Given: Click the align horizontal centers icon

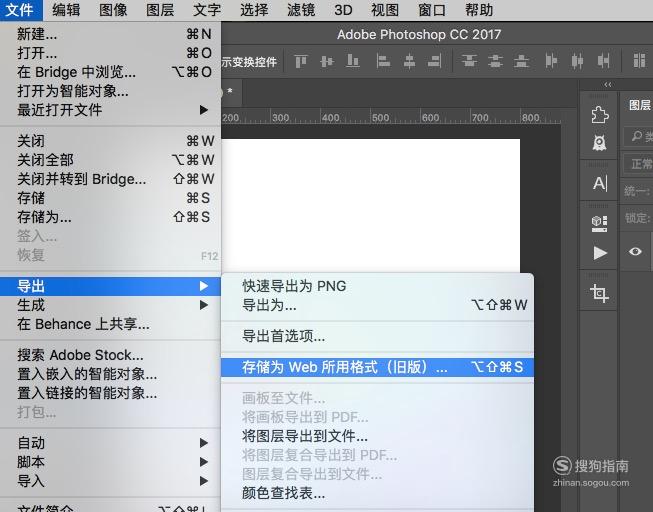Looking at the screenshot, I should 409,62.
